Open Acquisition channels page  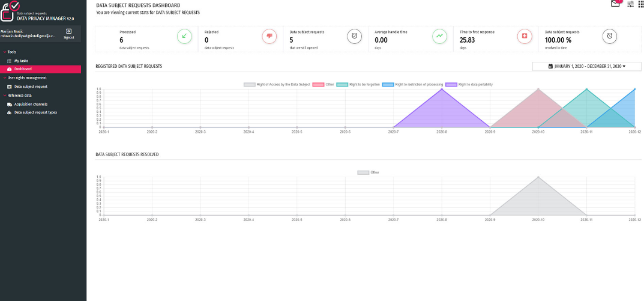point(31,105)
